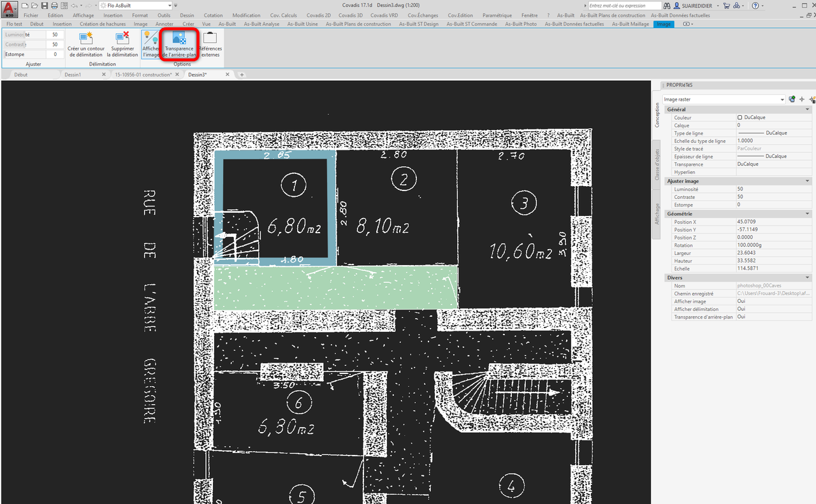Open the customize quick access toolbar arrow
Screen dimensions: 816x504
[x=175, y=6]
